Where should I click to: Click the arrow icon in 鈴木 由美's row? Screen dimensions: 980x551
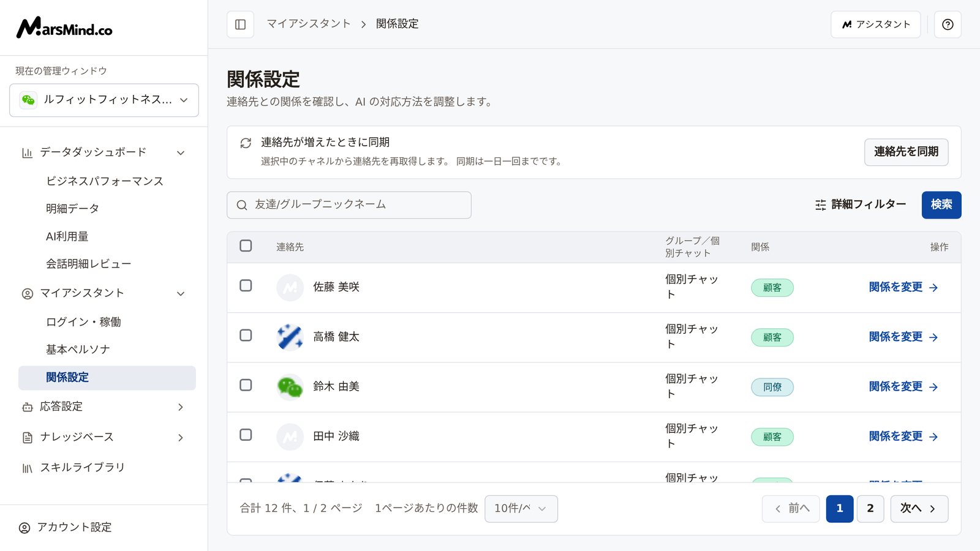[x=933, y=387]
